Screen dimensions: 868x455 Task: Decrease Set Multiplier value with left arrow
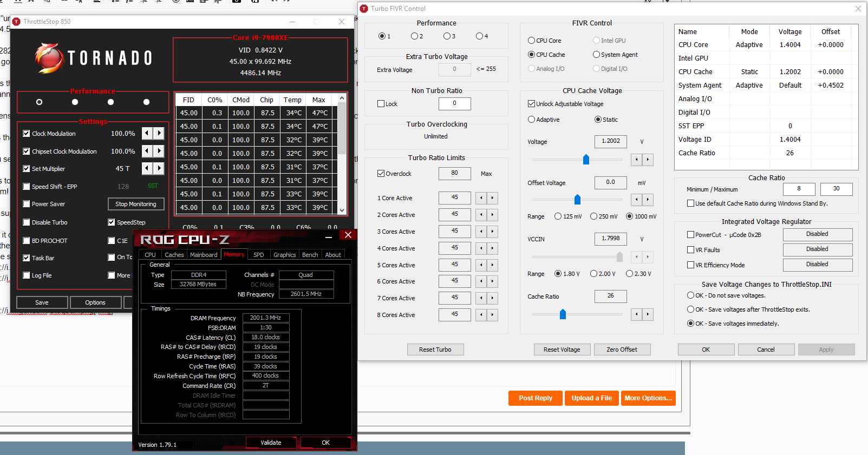pos(147,168)
